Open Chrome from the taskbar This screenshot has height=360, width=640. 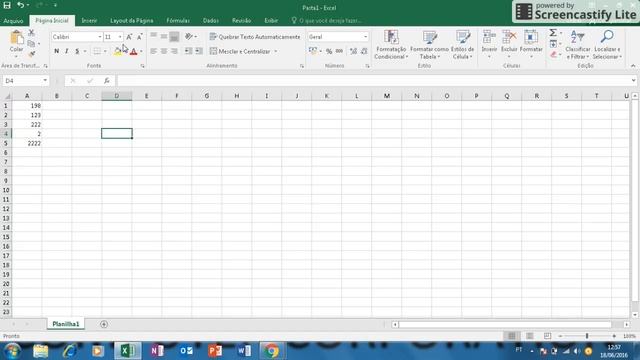pyautogui.click(x=271, y=351)
